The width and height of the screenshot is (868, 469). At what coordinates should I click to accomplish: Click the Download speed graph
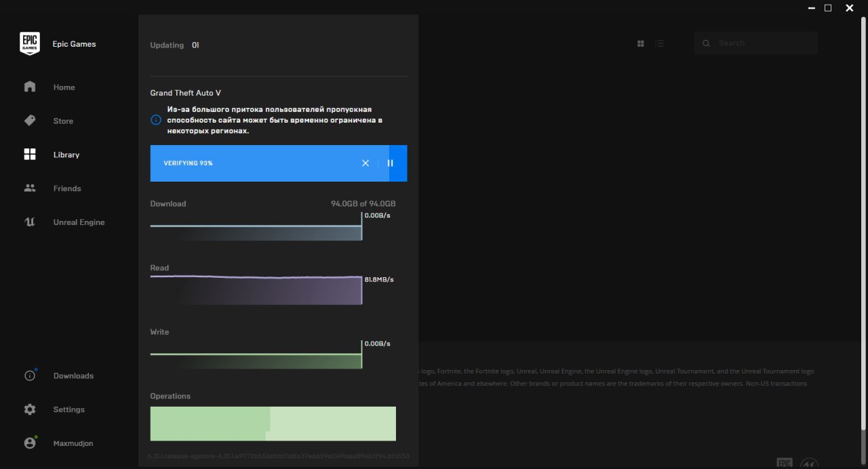coord(256,226)
